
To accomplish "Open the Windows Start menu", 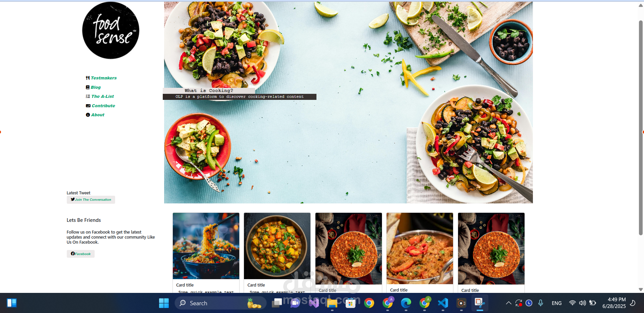I will (x=164, y=303).
